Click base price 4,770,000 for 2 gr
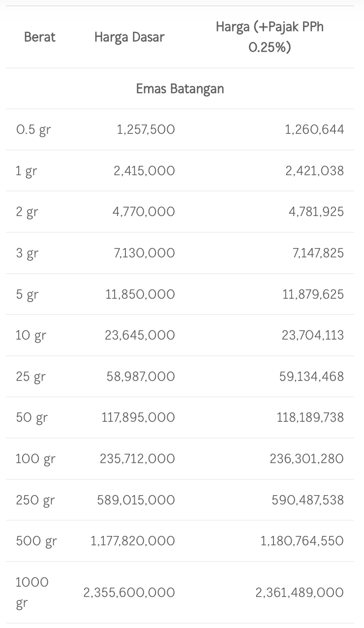The width and height of the screenshot is (364, 628). [x=143, y=212]
